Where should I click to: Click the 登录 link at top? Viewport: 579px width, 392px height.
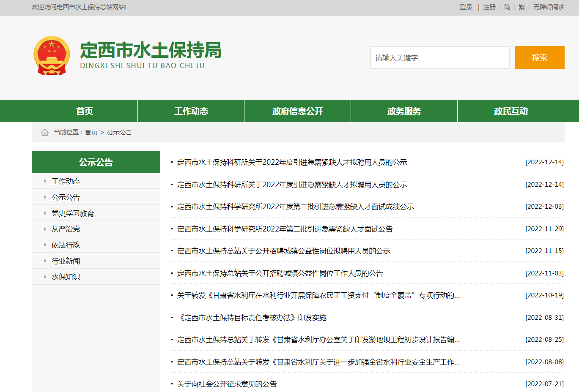pos(466,7)
